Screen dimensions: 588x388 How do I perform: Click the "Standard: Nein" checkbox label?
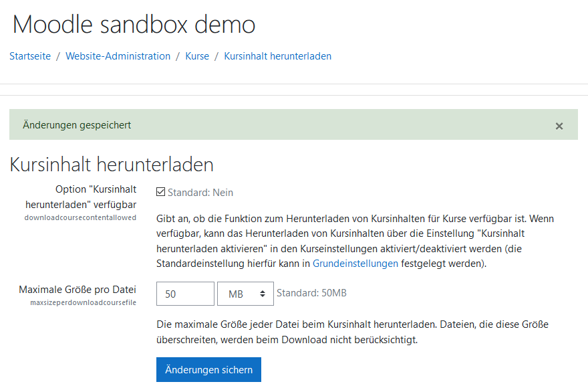pyautogui.click(x=200, y=193)
